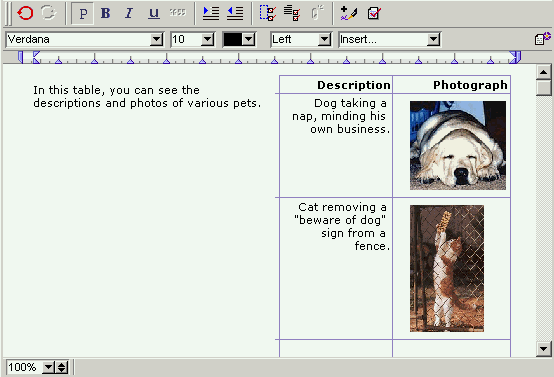Click the checkmark document icon
The image size is (554, 377).
pos(374,13)
